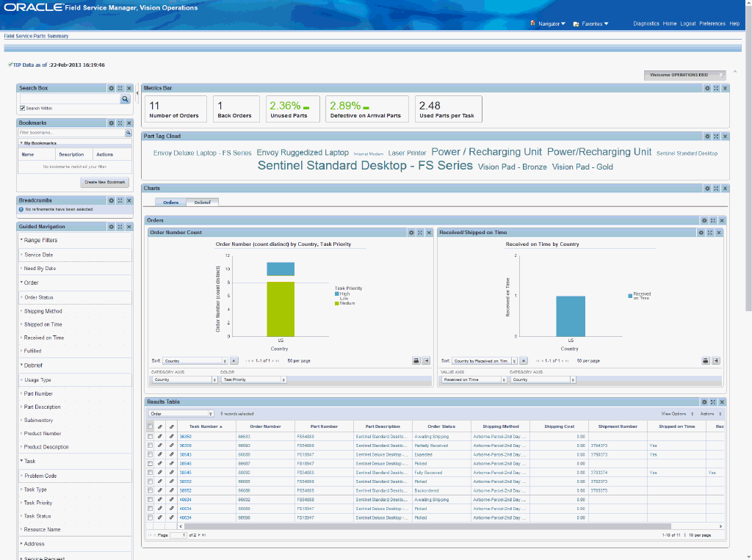Click the bookmark filter search icon
The image size is (752, 560).
(128, 132)
